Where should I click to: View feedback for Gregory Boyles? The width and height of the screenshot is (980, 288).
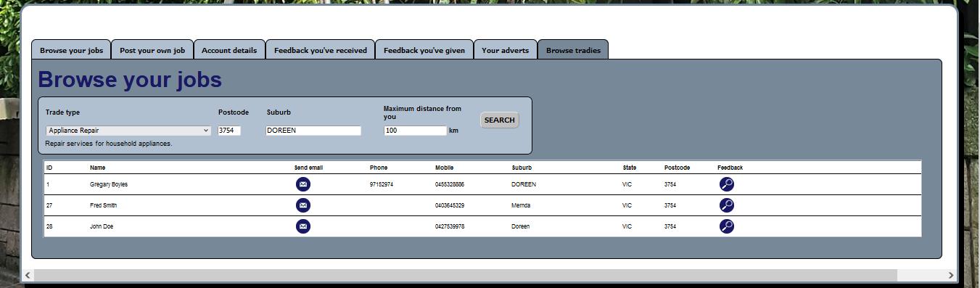click(726, 184)
